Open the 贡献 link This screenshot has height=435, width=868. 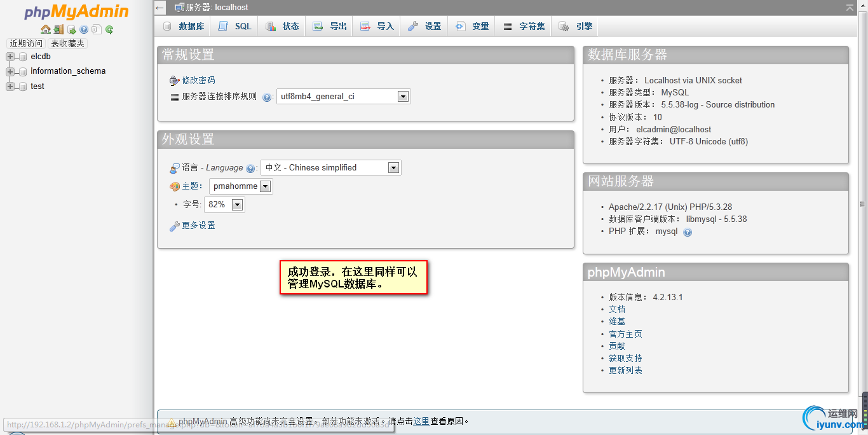coord(617,347)
